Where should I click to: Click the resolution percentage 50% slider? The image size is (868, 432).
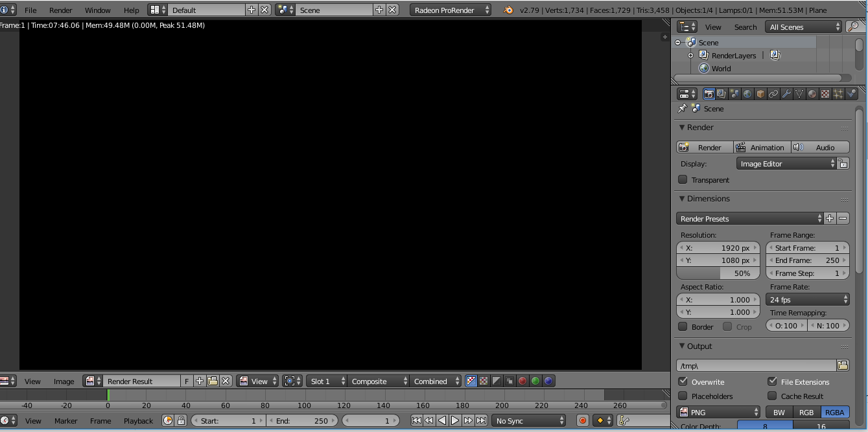[718, 273]
